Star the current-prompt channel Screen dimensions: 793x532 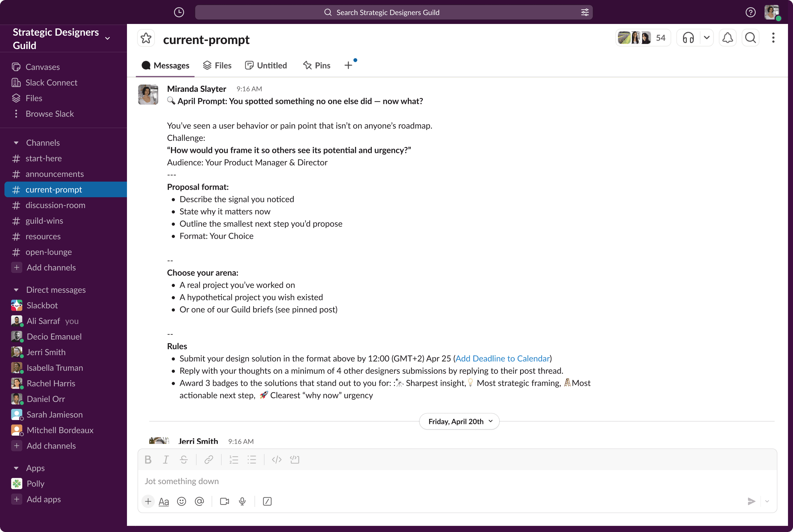(x=146, y=38)
